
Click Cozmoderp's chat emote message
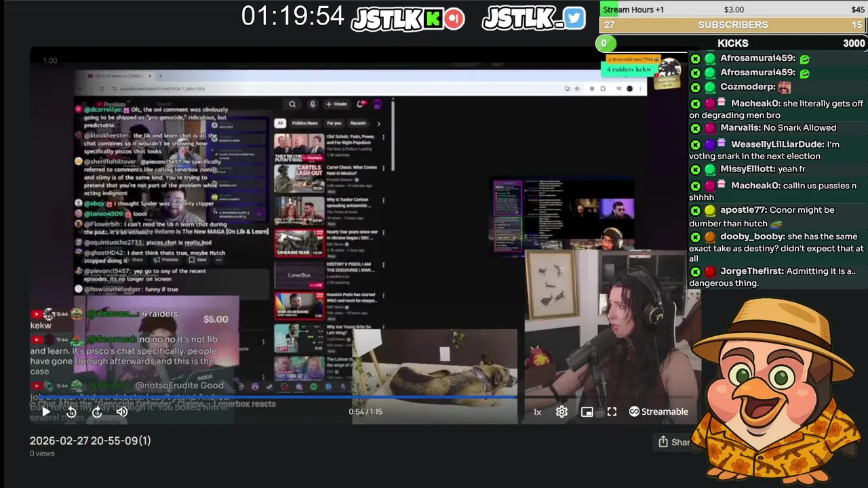coord(755,87)
